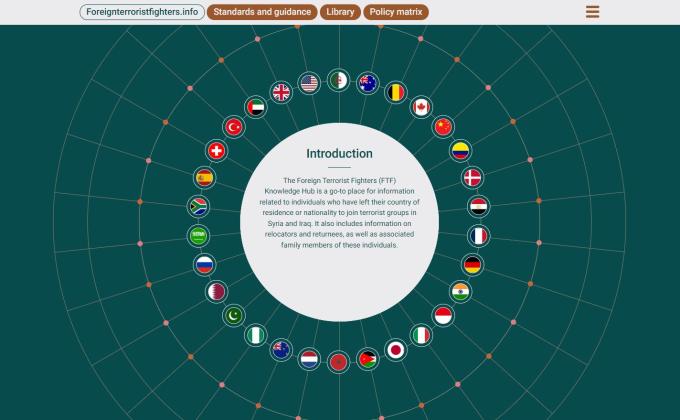This screenshot has height=420, width=680.
Task: Select the France flag icon
Action: 478,236
